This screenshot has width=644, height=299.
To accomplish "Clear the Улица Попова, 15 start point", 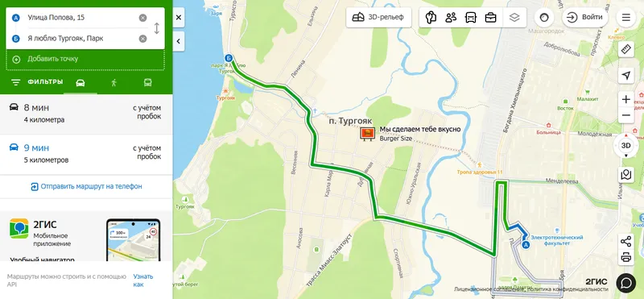I will 142,18.
